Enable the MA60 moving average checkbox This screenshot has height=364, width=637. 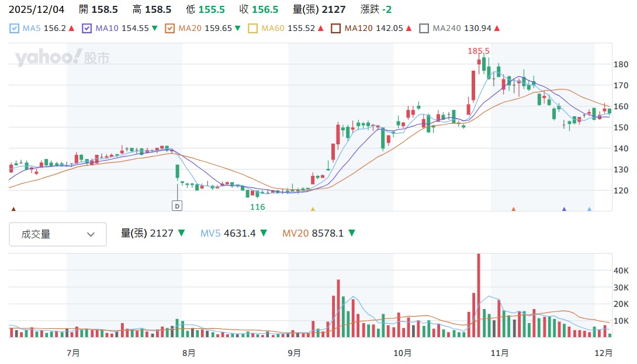pos(253,28)
